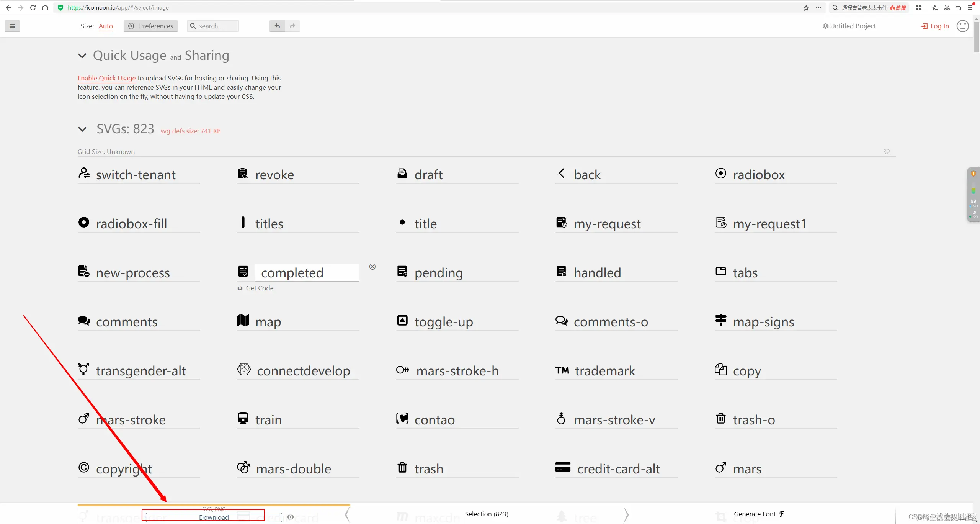
Task: Click the undo arrow button
Action: 277,26
